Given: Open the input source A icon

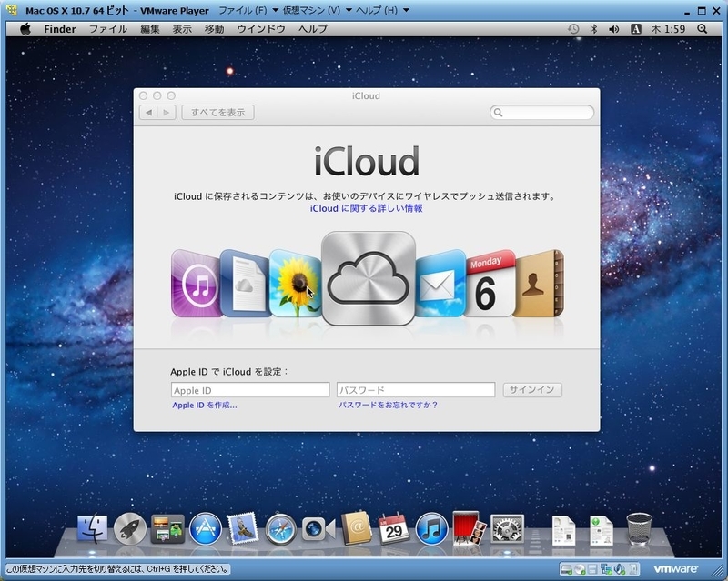Looking at the screenshot, I should tap(635, 29).
